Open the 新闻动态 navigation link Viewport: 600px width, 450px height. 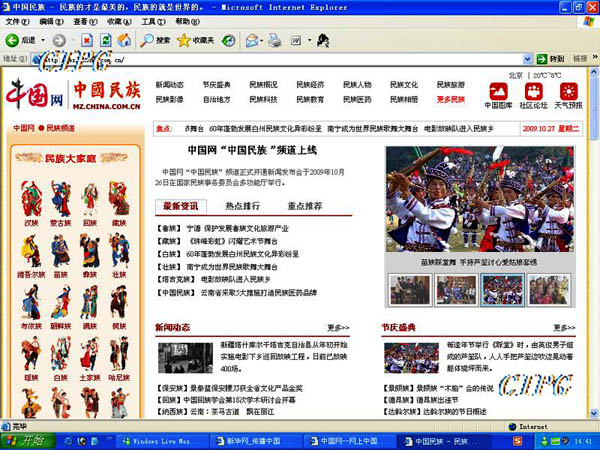point(170,85)
